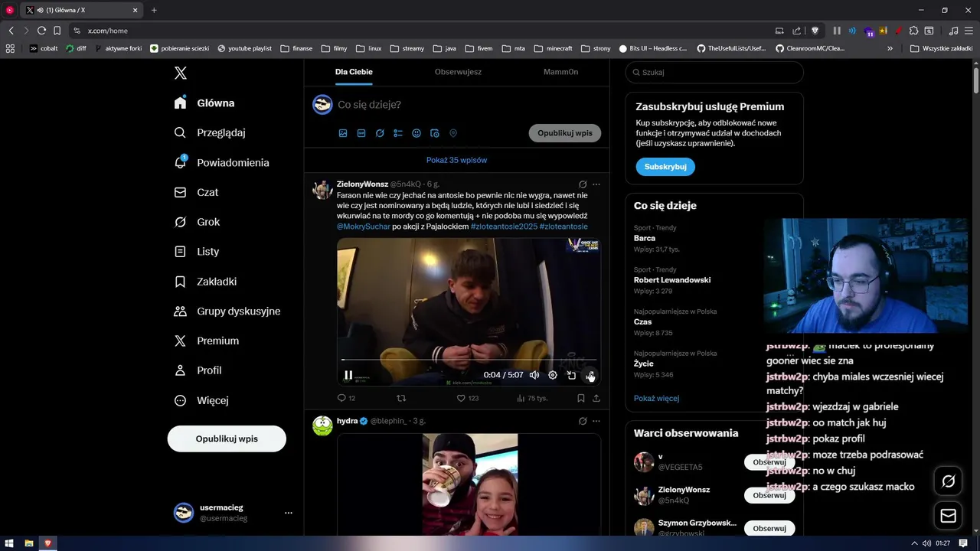Open File Explorer from taskbar
The height and width of the screenshot is (551, 980).
29,543
